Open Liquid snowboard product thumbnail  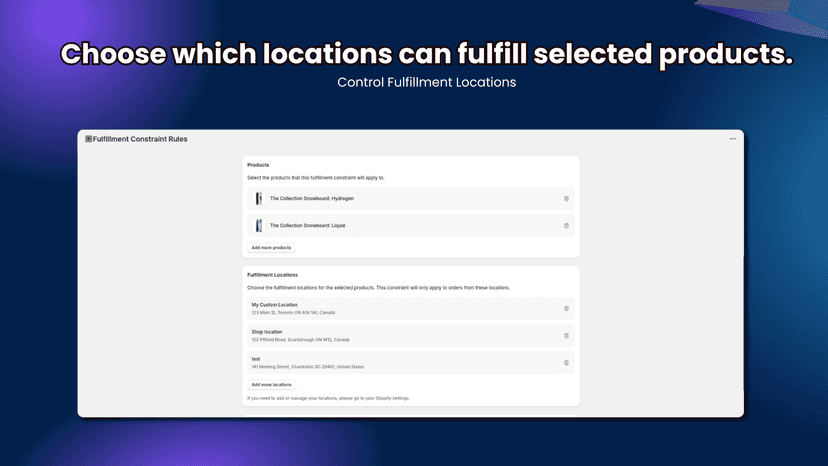click(259, 226)
